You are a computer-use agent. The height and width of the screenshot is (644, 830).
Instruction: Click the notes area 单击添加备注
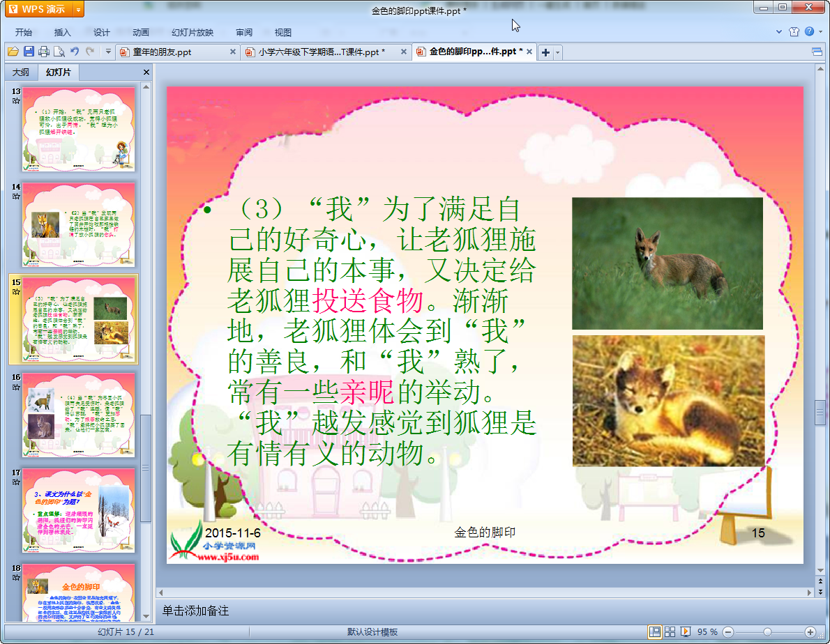(195, 611)
